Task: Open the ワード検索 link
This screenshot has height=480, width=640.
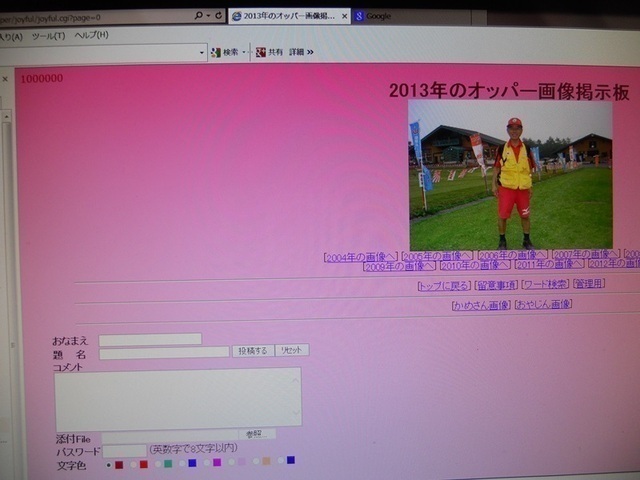Action: tap(545, 284)
